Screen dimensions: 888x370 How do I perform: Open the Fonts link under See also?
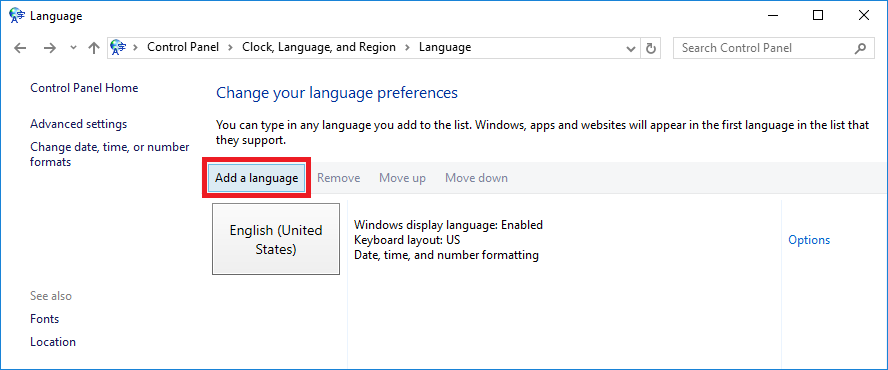point(45,319)
